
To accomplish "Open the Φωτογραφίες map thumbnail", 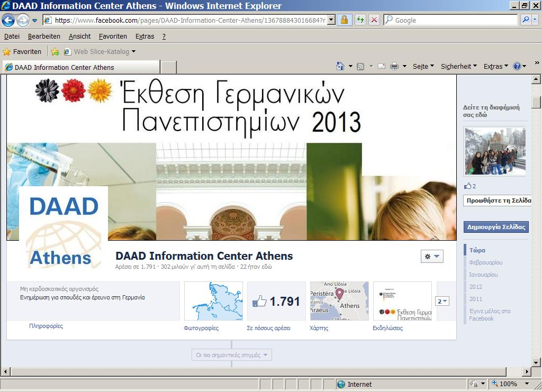I will coord(213,301).
